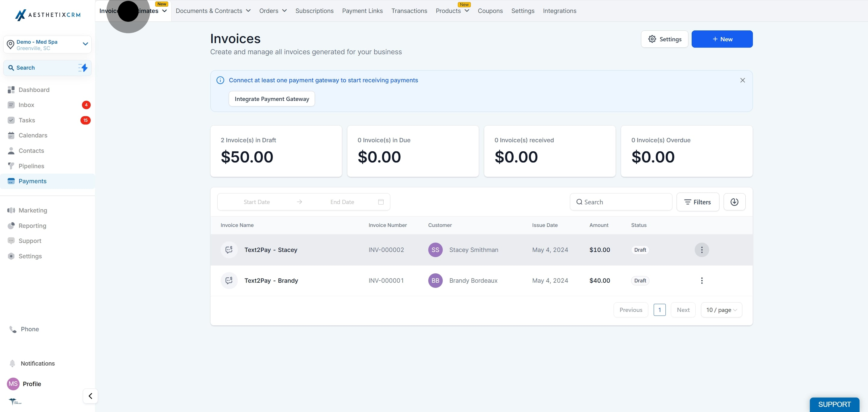Click customer name Stacey Smithman
The width and height of the screenshot is (868, 412).
(x=473, y=250)
